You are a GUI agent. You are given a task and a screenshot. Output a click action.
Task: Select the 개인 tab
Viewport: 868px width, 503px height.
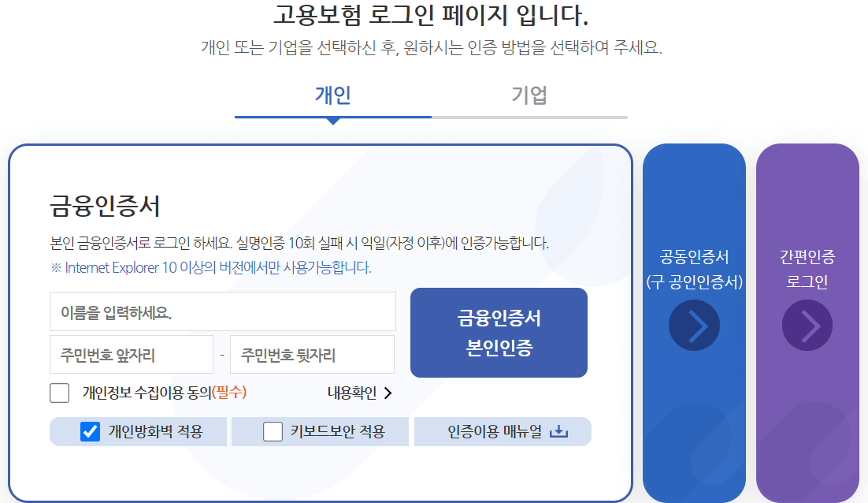coord(333,95)
